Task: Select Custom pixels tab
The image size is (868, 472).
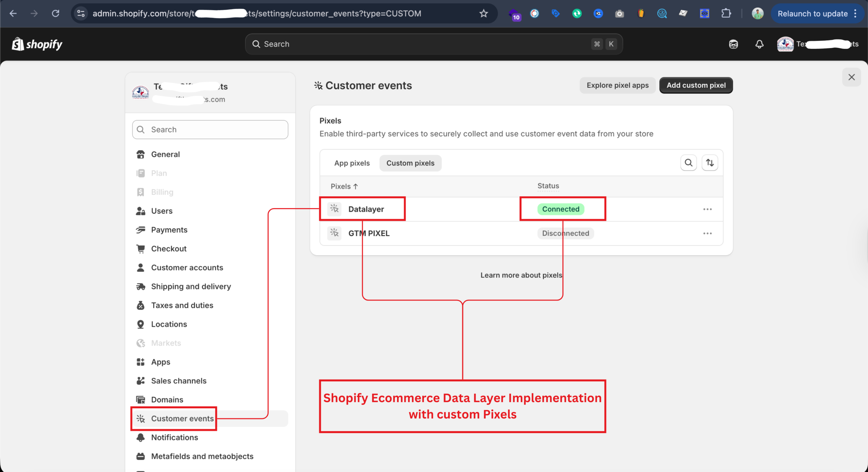Action: tap(410, 163)
